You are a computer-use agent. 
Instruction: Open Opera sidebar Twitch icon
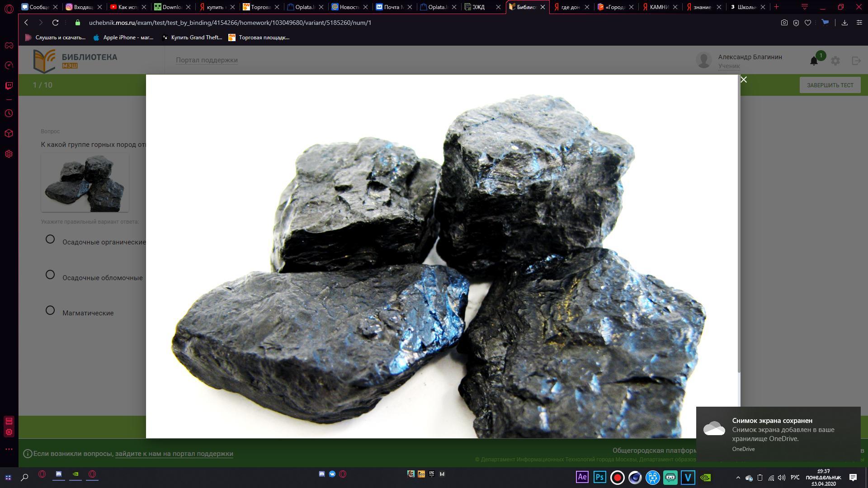[x=9, y=86]
